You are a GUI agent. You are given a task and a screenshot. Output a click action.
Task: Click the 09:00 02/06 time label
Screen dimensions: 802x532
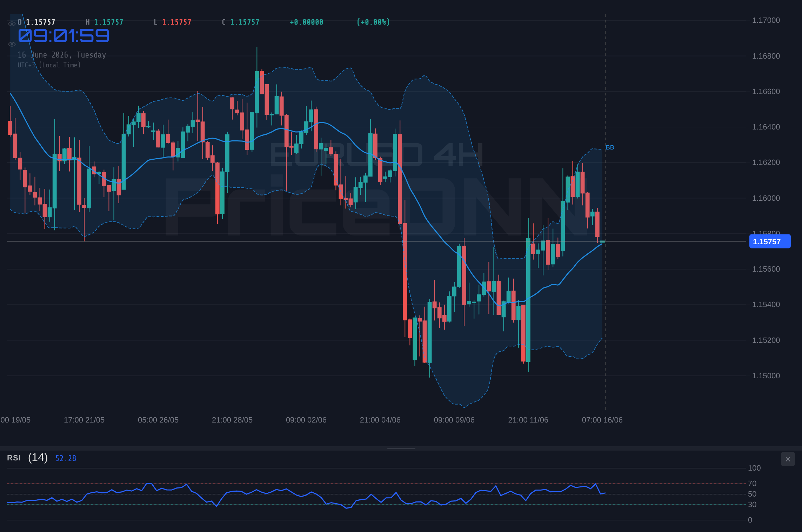coord(306,420)
